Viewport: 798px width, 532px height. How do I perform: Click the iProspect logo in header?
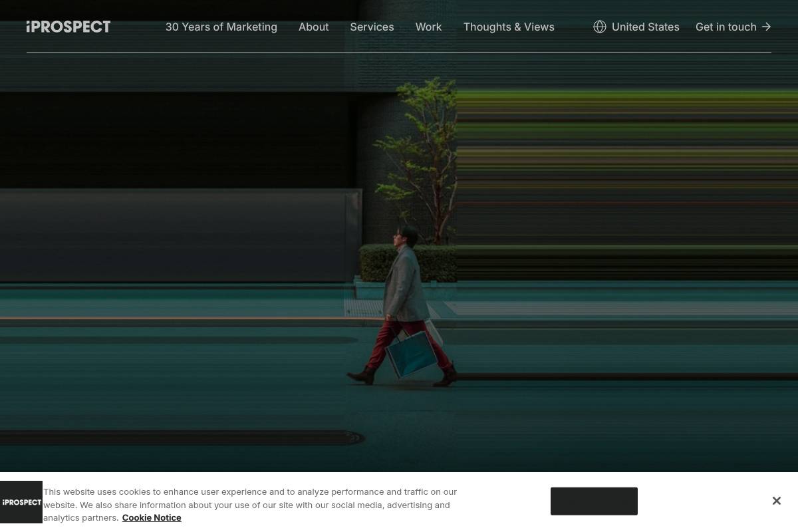[x=68, y=27]
